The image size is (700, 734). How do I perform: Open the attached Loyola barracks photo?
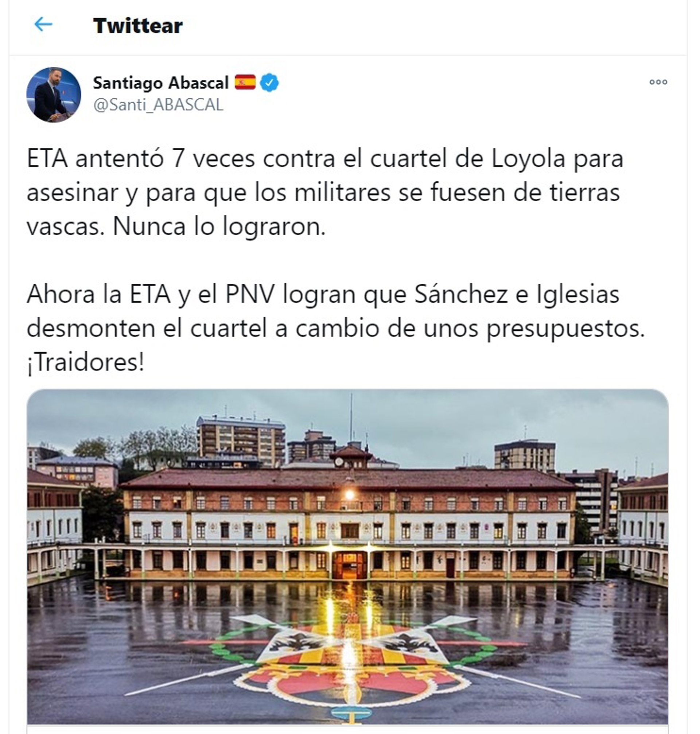coord(347,557)
